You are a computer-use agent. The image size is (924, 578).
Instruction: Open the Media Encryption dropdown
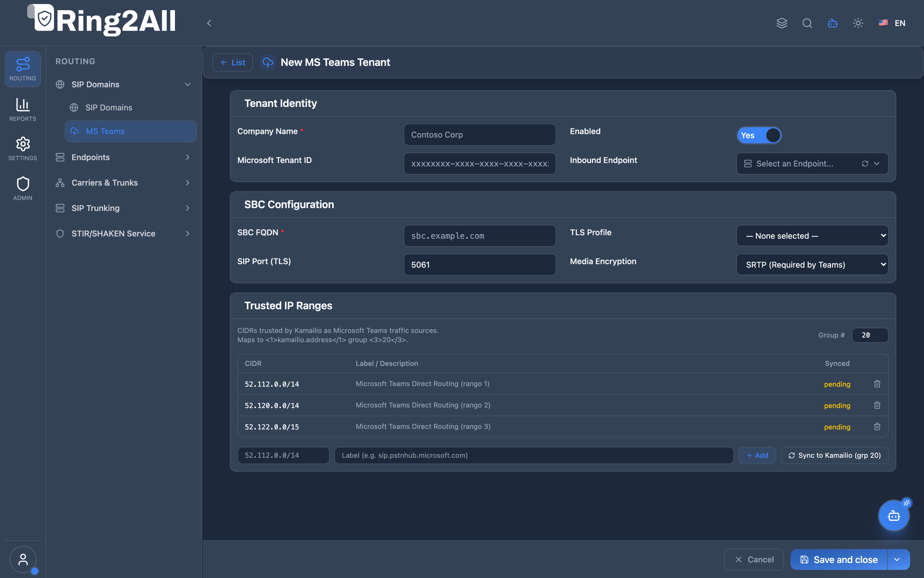[x=812, y=264]
